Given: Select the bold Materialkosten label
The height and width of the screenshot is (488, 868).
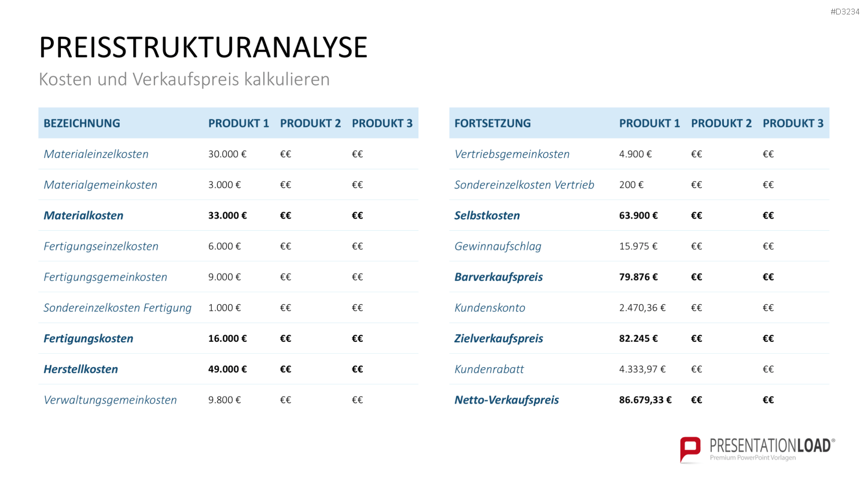Looking at the screenshot, I should pos(83,216).
